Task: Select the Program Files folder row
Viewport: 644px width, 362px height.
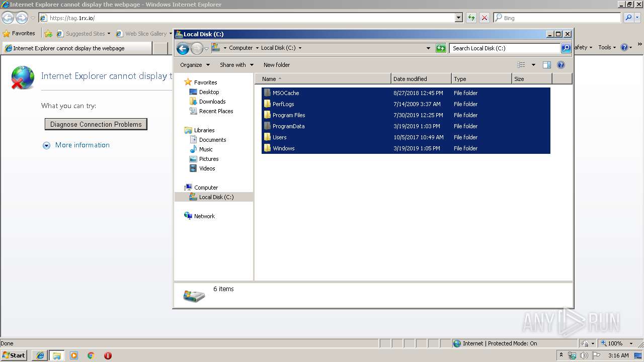Action: 406,115
